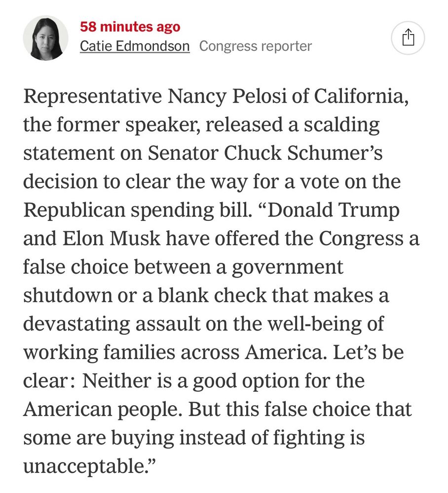
Task: Click the words Chuck Schumer's
Action: click(303, 153)
